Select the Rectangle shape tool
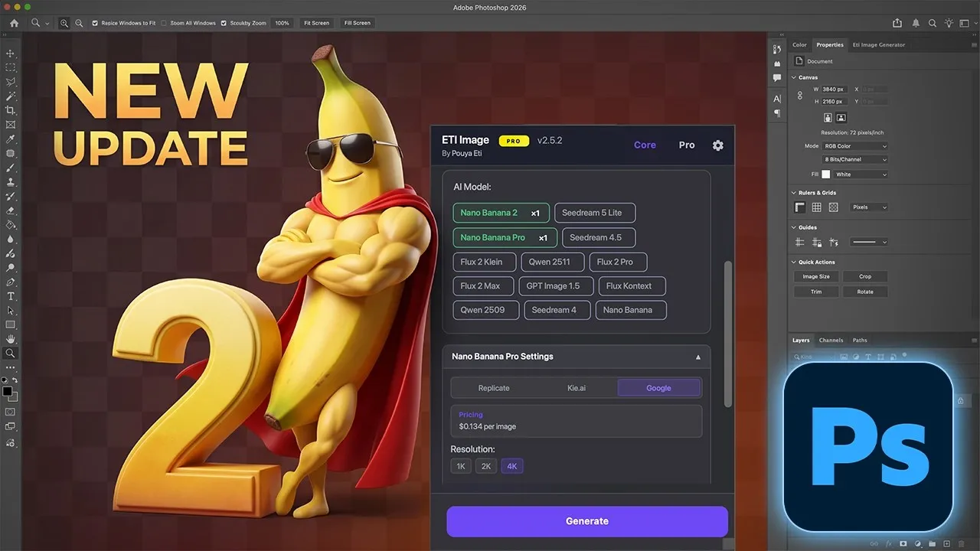Image resolution: width=980 pixels, height=551 pixels. tap(11, 324)
